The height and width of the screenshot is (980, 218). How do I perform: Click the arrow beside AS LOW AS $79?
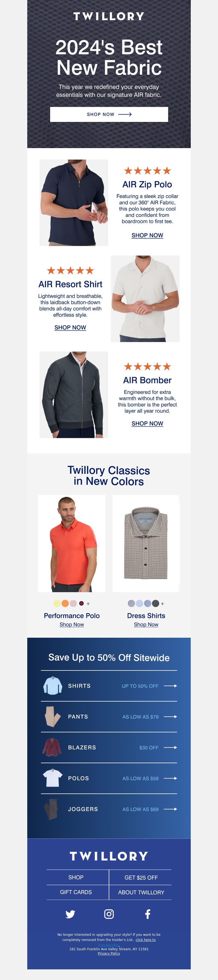coord(170,716)
